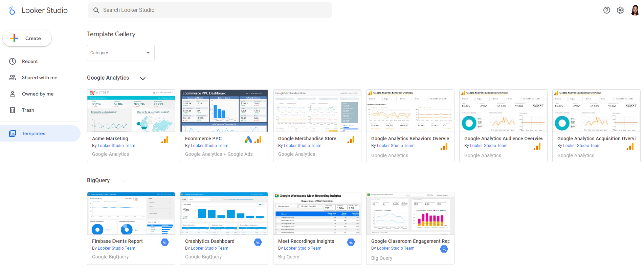Click Analytics icon on Acquisition Overview card
Screen dimensions: 644x274
630,146
